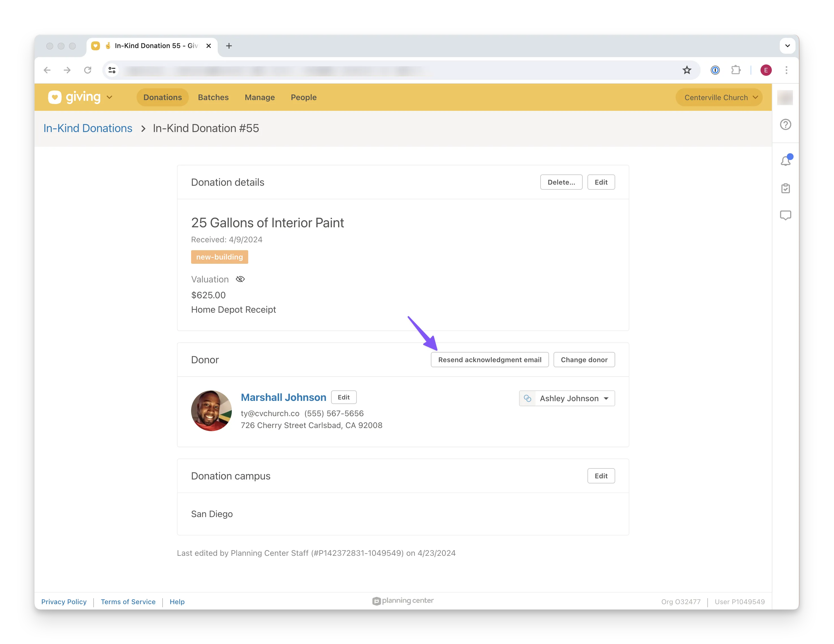Click Resend acknowledgment email button
834x644 pixels.
click(x=490, y=360)
